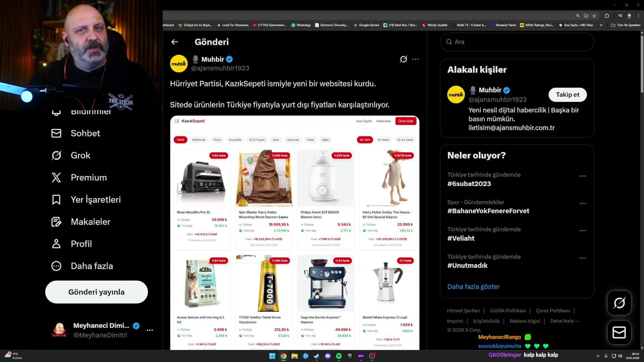Click the Grok icon on Muhbir's post

[x=404, y=59]
